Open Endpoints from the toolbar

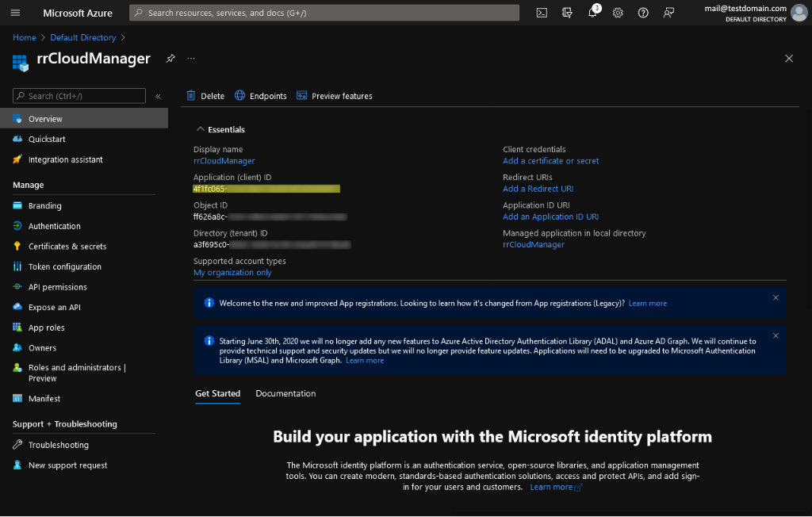coord(260,96)
